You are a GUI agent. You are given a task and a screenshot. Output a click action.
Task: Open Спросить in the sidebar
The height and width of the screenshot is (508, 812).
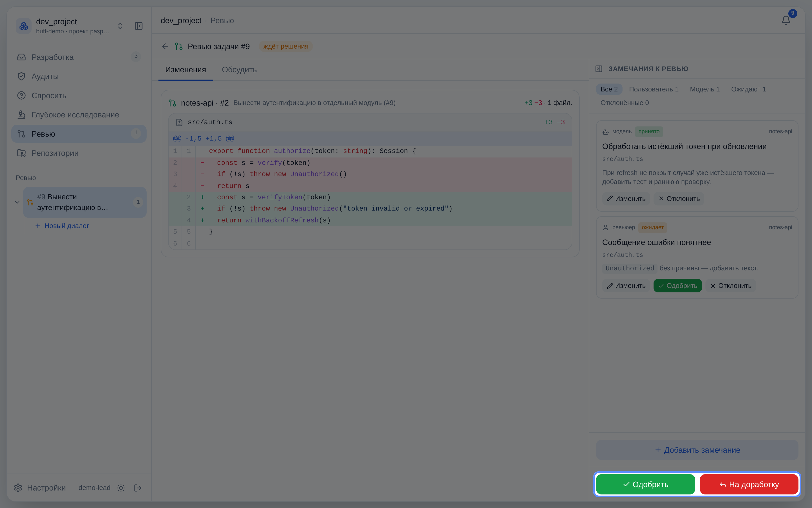coord(79,95)
